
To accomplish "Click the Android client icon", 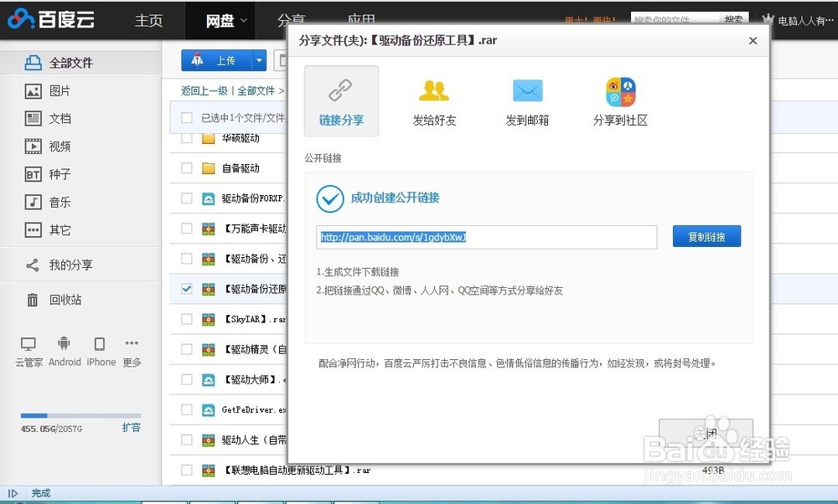I will point(64,343).
